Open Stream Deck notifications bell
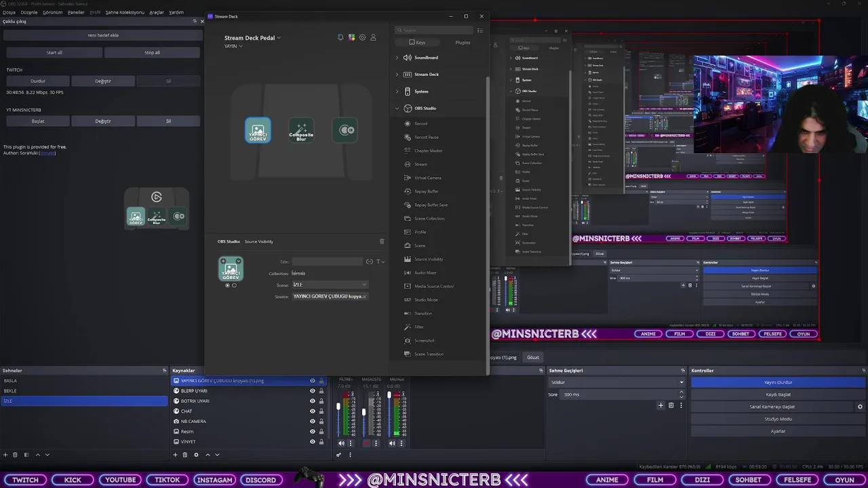This screenshot has height=488, width=868. point(340,37)
